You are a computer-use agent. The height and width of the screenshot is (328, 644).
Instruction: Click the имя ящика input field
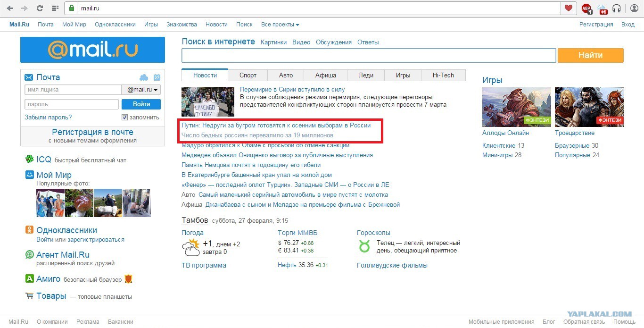[x=73, y=90]
